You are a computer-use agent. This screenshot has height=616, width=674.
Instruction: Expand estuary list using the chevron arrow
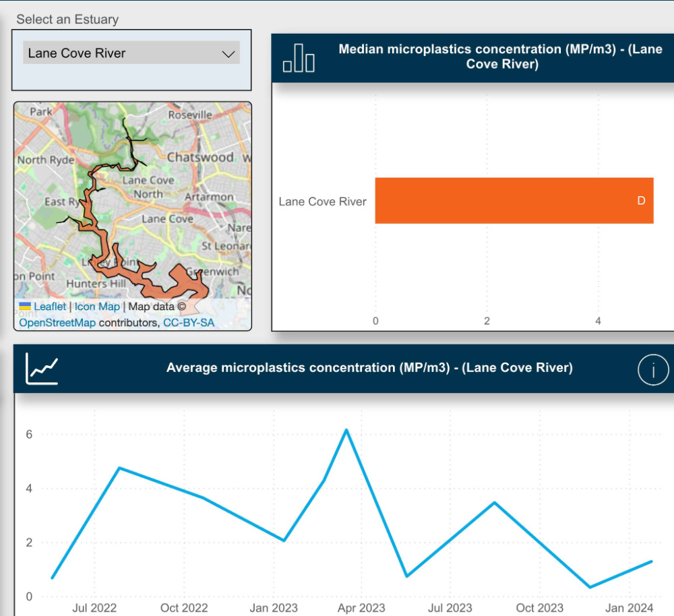pyautogui.click(x=228, y=54)
